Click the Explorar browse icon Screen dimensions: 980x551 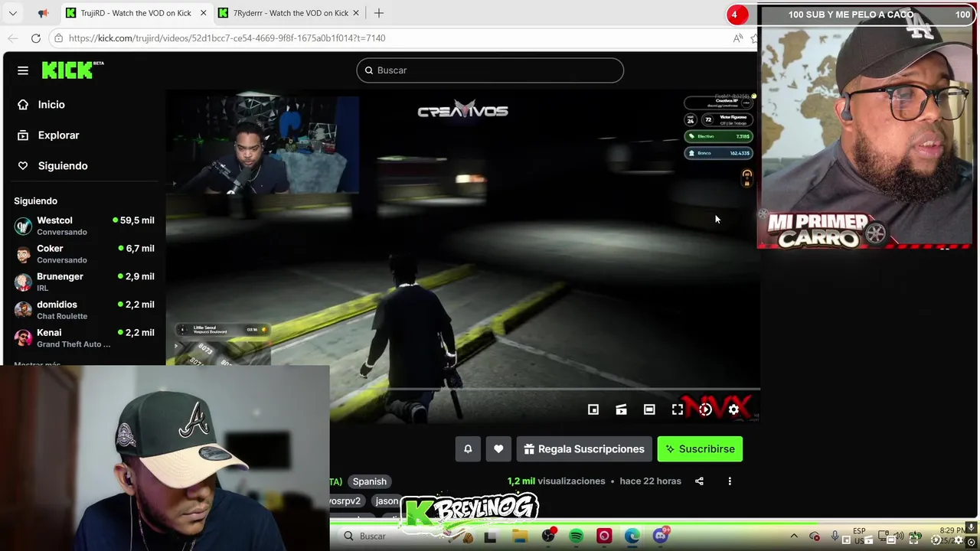click(23, 135)
